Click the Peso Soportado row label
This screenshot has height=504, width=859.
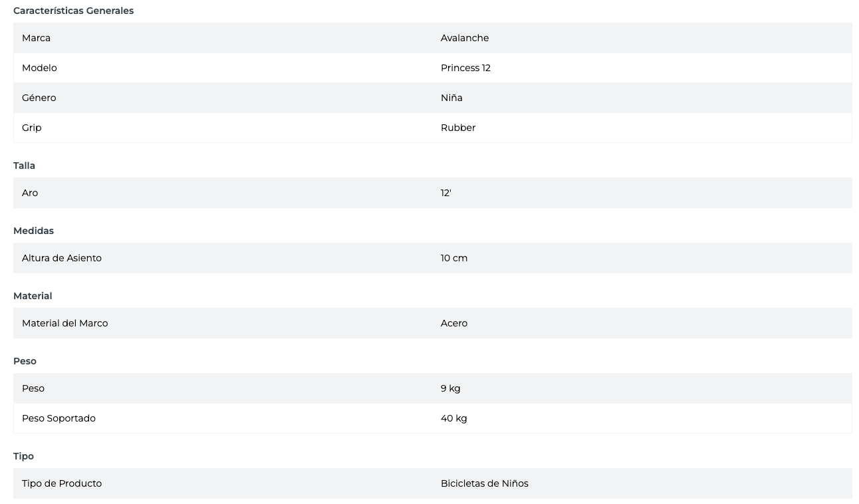pos(59,418)
